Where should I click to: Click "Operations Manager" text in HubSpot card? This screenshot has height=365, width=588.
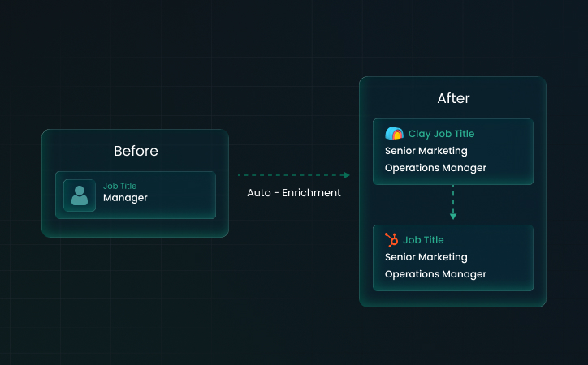tap(436, 274)
